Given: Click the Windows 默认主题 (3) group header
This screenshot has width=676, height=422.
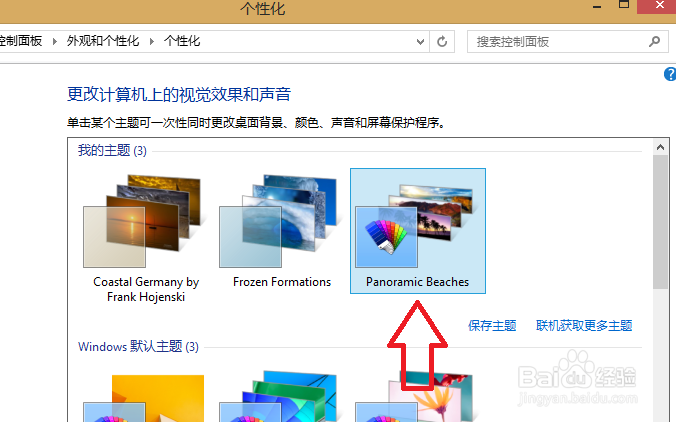Looking at the screenshot, I should 138,346.
